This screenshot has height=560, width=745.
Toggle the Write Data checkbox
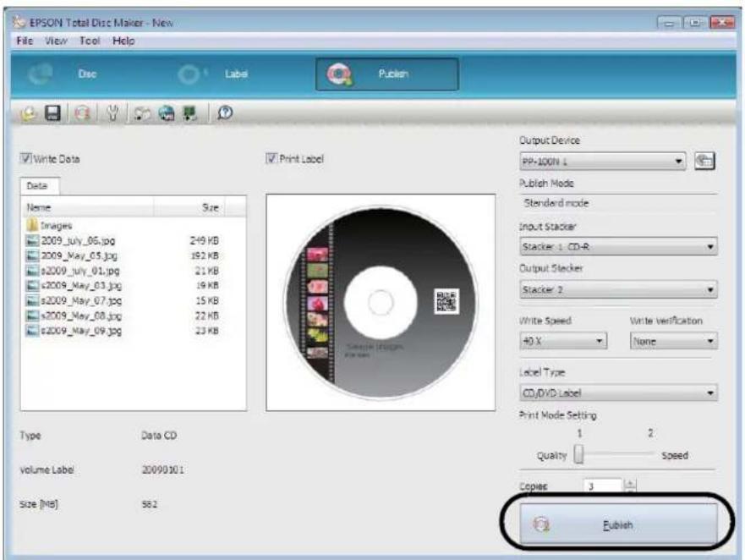pos(25,158)
